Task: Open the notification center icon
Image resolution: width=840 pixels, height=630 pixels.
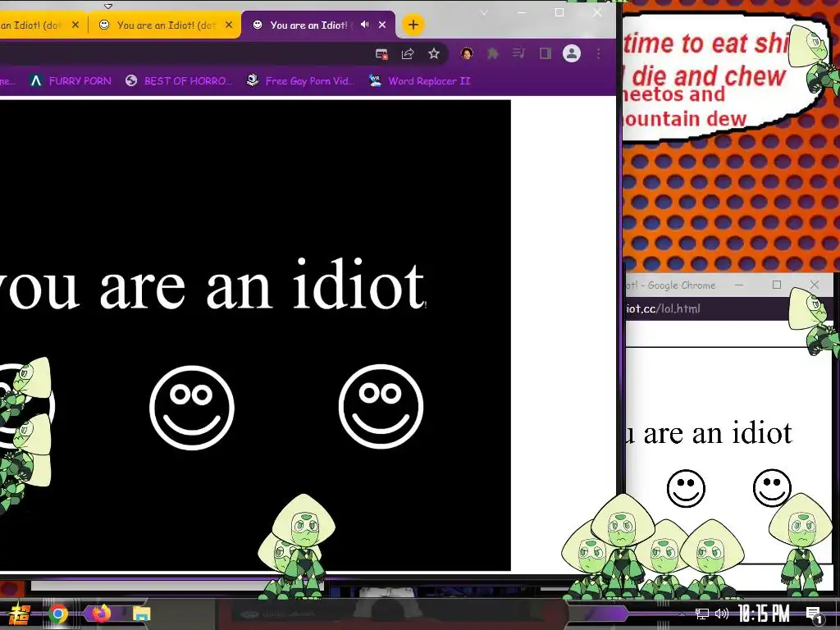Action: pos(814,615)
